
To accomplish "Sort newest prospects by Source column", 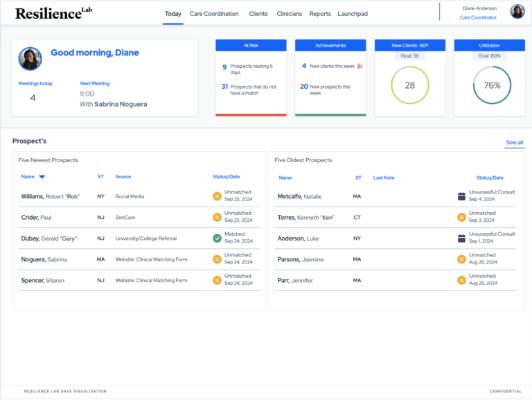I will (x=123, y=177).
